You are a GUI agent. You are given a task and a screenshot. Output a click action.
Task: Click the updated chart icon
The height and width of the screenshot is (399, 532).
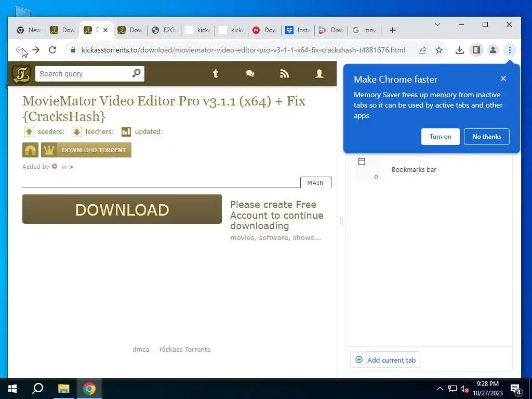tap(126, 131)
